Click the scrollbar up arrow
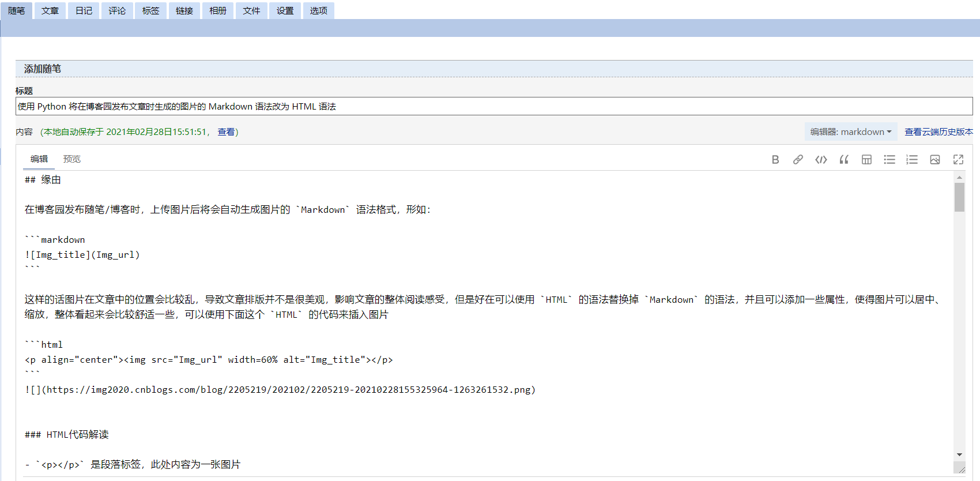This screenshot has height=481, width=980. pos(959,176)
